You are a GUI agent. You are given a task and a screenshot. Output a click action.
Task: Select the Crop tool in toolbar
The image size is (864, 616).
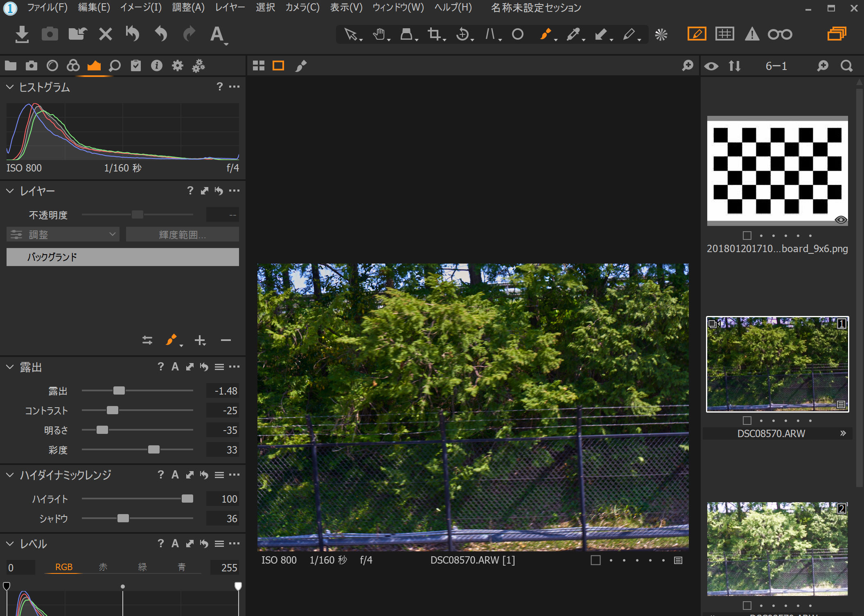[434, 34]
